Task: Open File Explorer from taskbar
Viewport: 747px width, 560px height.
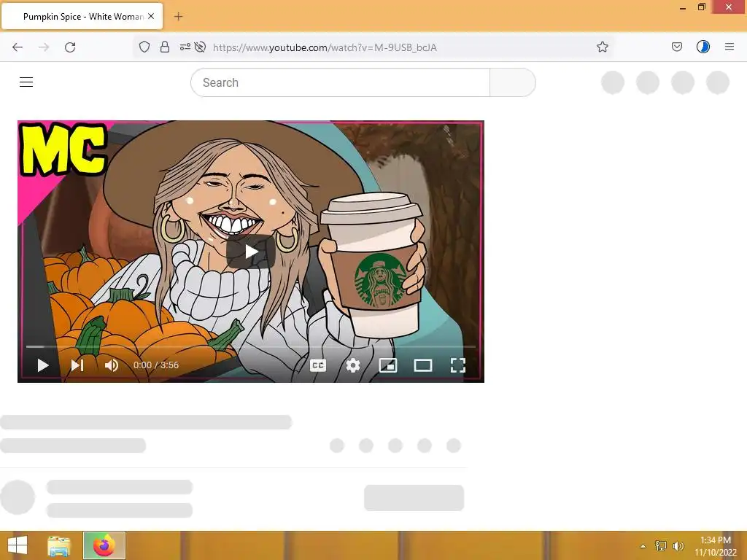Action: coord(59,545)
